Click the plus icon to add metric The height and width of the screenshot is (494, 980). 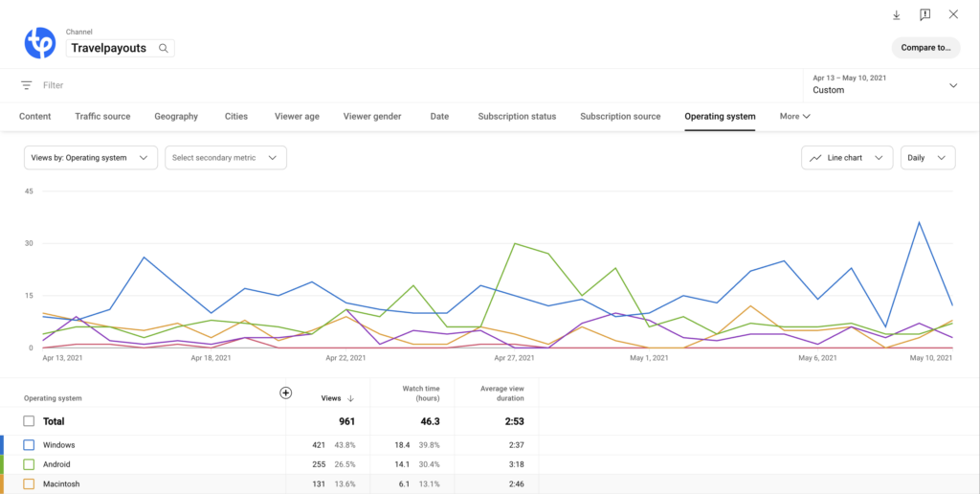click(x=285, y=393)
